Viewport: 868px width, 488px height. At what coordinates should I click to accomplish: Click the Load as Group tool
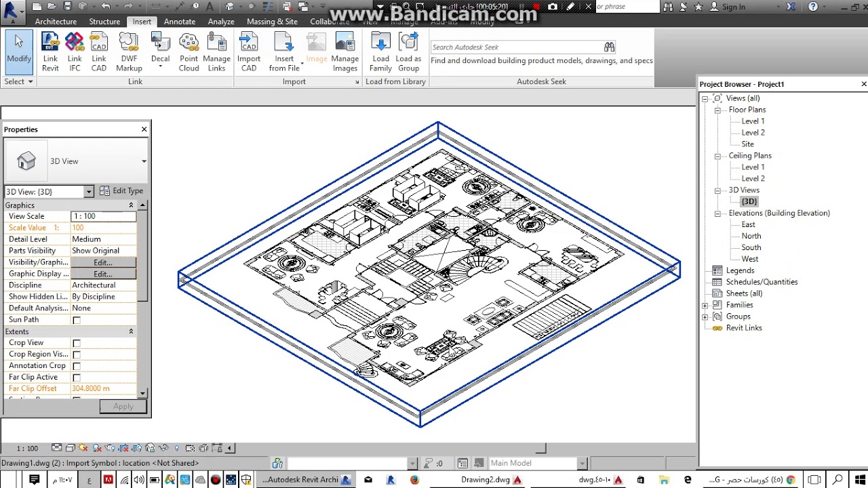408,52
